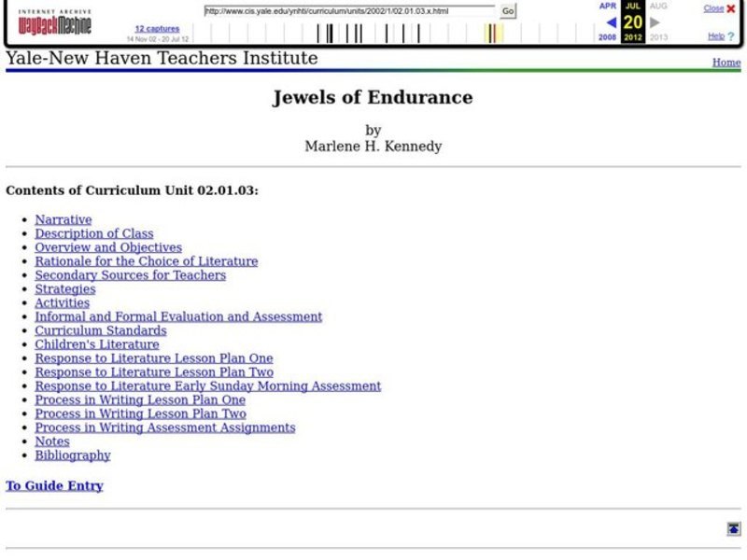
Task: Follow the To Guide Entry link
Action: pos(54,485)
